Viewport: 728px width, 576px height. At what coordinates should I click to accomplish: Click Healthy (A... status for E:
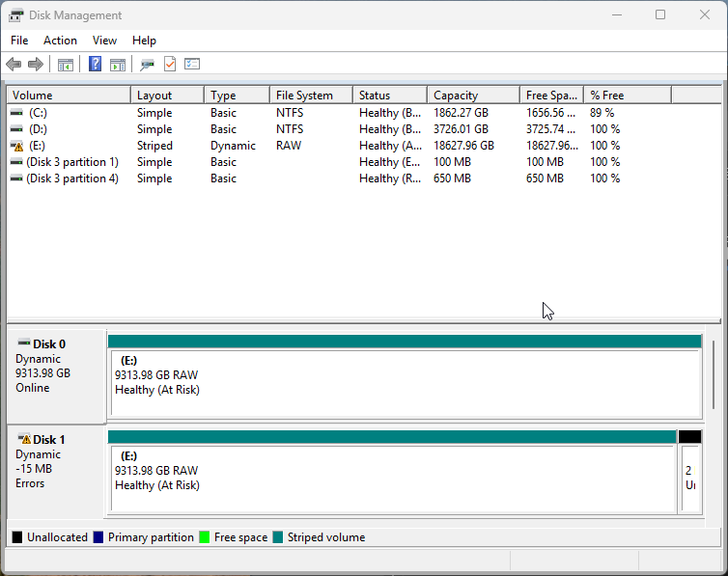390,146
